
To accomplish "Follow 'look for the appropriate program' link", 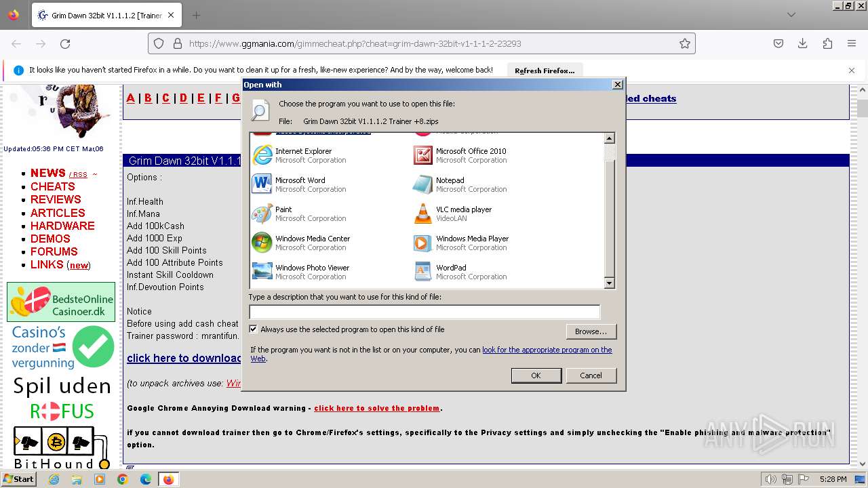I will [431, 354].
